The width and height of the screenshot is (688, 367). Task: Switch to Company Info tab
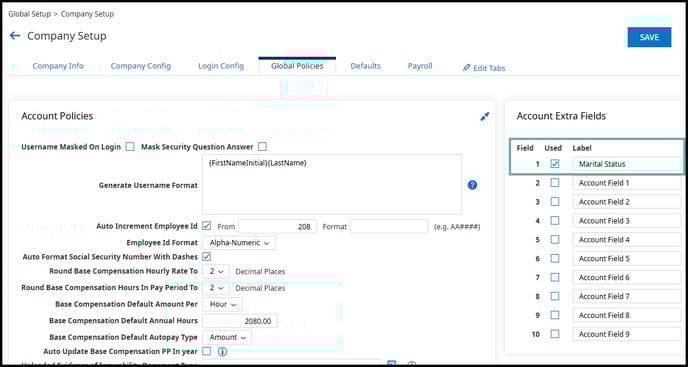click(x=58, y=66)
